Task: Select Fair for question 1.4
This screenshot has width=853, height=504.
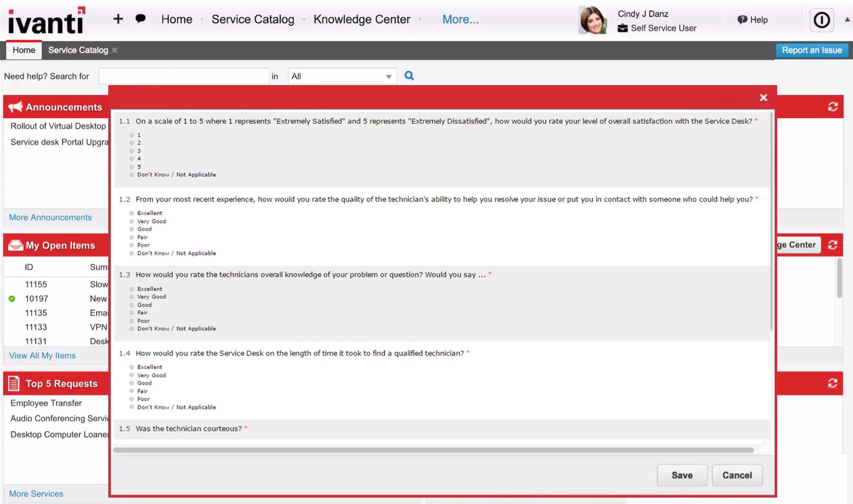Action: click(x=131, y=391)
